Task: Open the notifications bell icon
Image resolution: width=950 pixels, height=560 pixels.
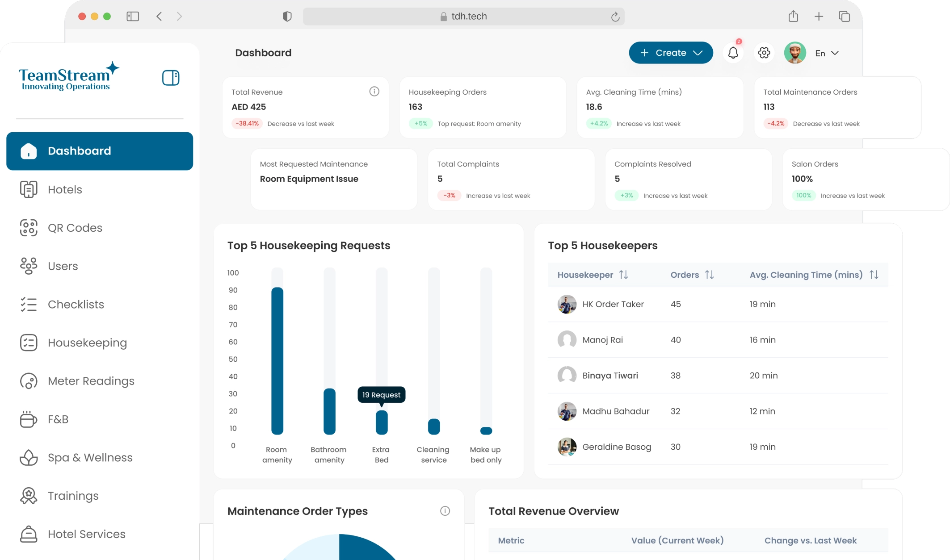Action: pos(733,53)
